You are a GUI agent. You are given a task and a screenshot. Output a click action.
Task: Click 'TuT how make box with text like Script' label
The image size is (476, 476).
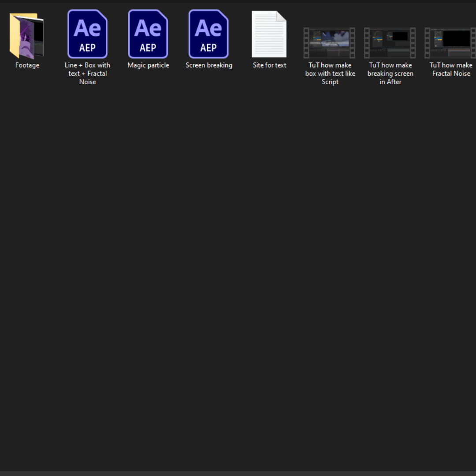(x=330, y=74)
